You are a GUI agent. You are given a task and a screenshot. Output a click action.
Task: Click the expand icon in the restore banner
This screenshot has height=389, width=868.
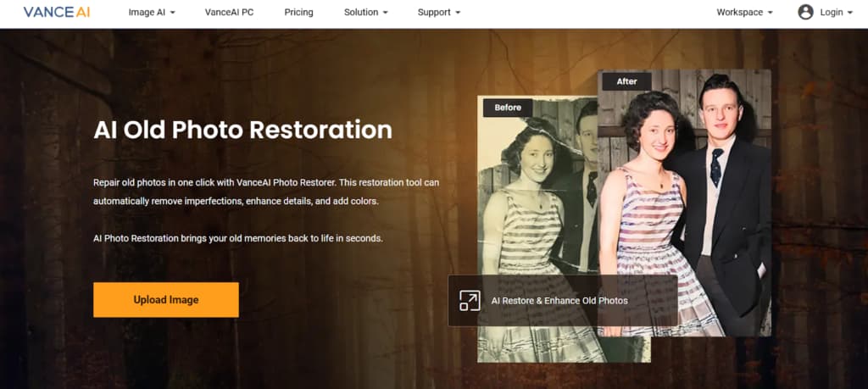click(470, 301)
